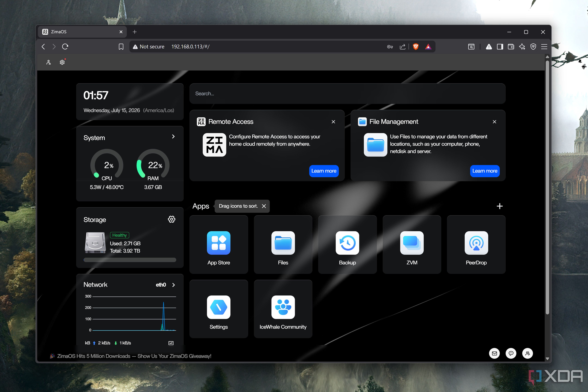This screenshot has height=392, width=588.
Task: Click the Brave Shields lion icon
Action: 416,47
